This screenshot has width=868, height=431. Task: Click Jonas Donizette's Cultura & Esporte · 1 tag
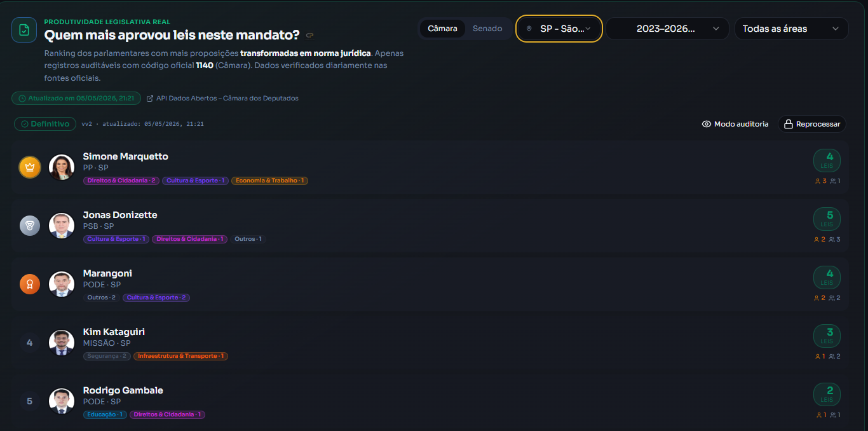click(x=116, y=239)
